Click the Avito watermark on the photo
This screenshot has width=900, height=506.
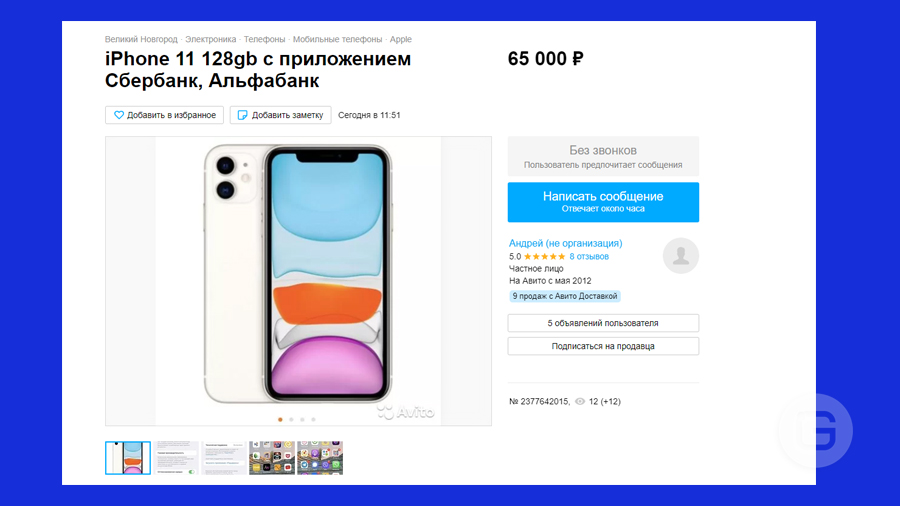pyautogui.click(x=405, y=412)
